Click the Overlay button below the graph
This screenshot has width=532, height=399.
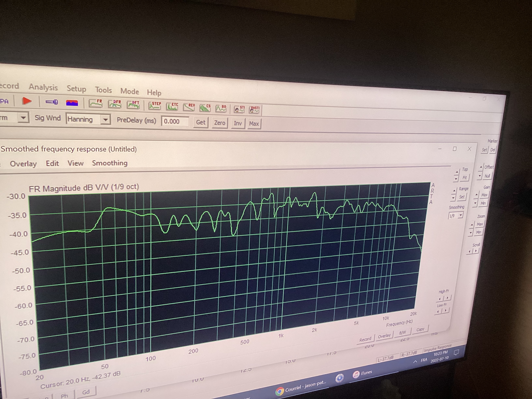click(384, 336)
